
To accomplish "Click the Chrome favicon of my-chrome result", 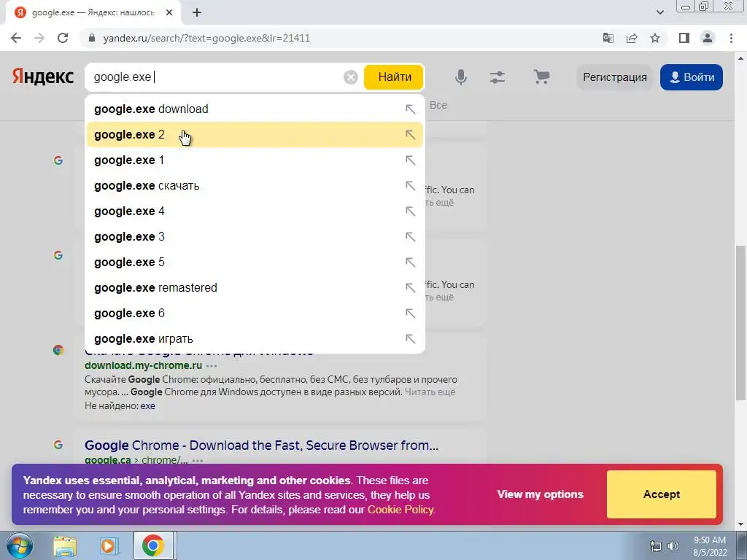I will click(58, 351).
